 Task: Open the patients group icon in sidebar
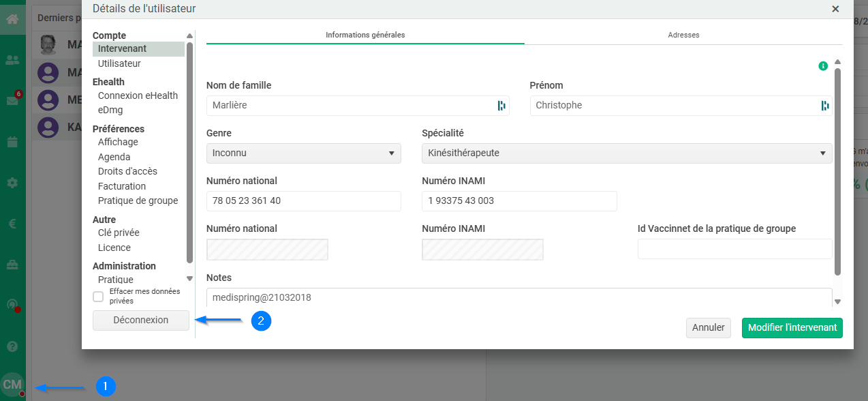coord(12,60)
